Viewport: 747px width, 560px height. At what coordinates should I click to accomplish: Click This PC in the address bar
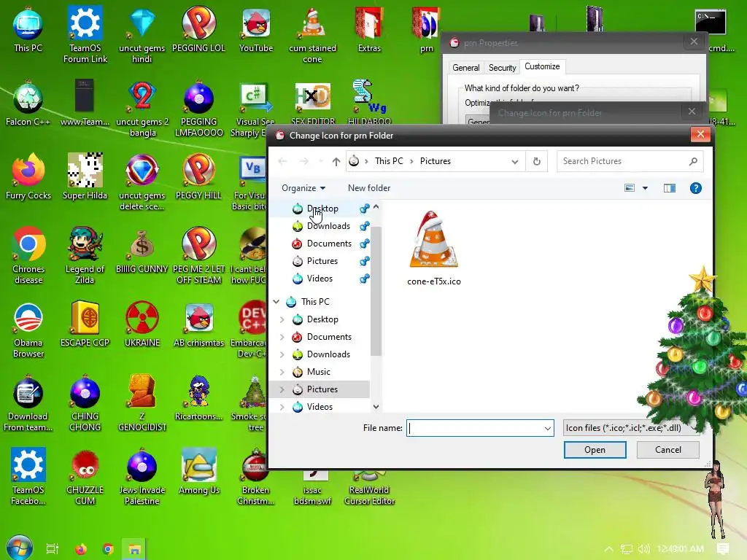click(x=389, y=161)
